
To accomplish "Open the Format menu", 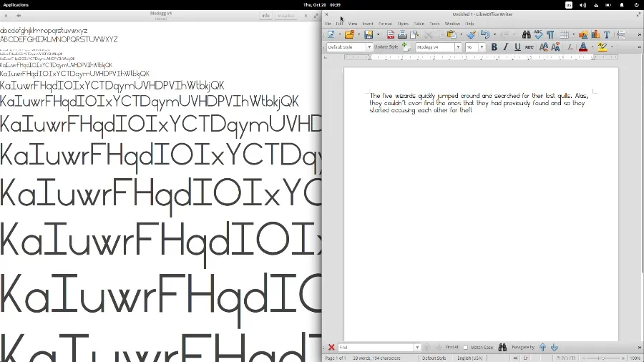I will click(385, 24).
